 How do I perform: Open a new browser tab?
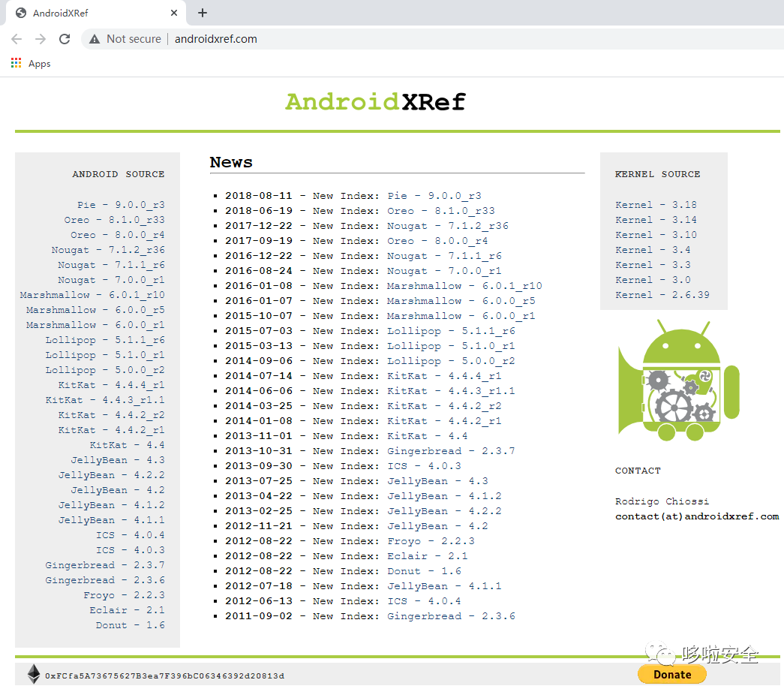tap(203, 13)
